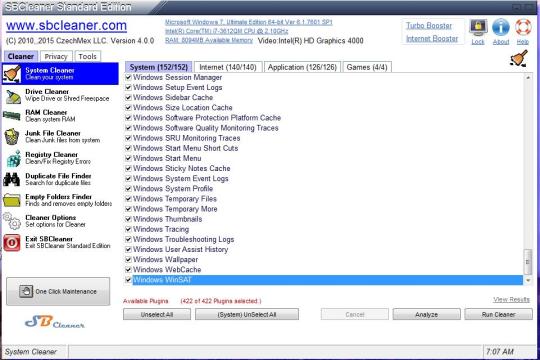Click the Drive Cleaner icon

(13, 96)
